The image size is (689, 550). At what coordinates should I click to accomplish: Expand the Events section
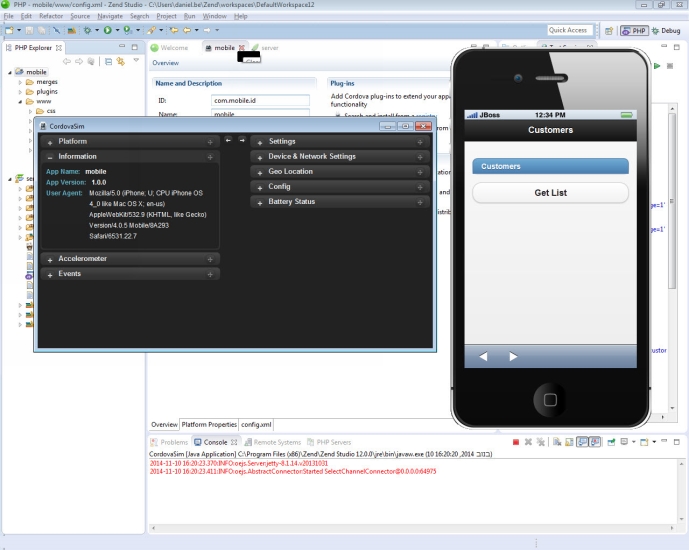pyautogui.click(x=131, y=274)
